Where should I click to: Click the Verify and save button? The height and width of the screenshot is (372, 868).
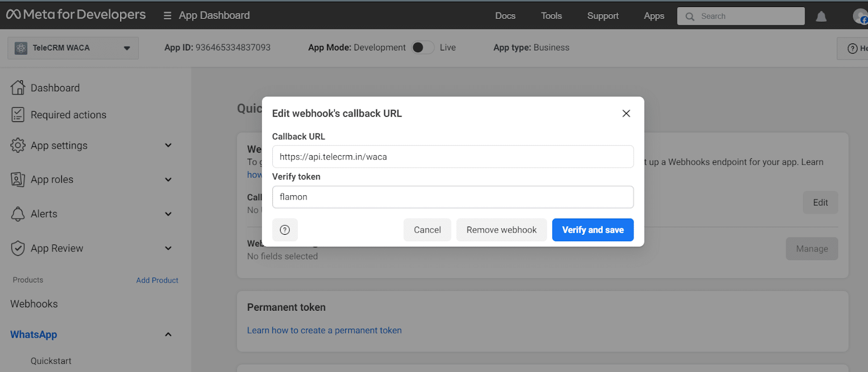point(592,230)
